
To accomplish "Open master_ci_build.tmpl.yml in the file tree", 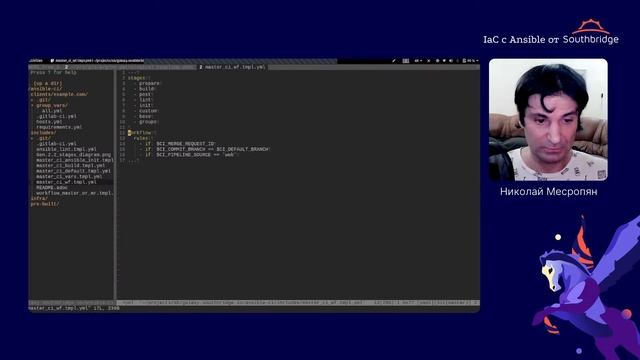I will pyautogui.click(x=70, y=166).
